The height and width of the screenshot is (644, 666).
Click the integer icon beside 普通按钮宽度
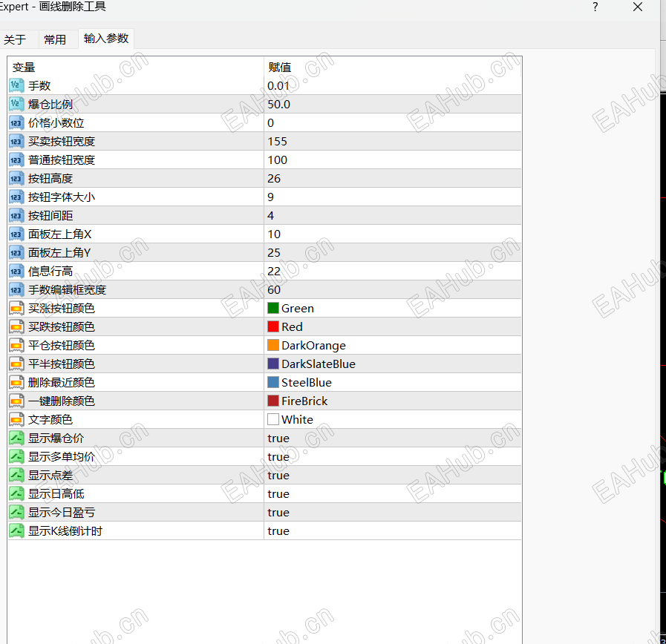point(16,160)
